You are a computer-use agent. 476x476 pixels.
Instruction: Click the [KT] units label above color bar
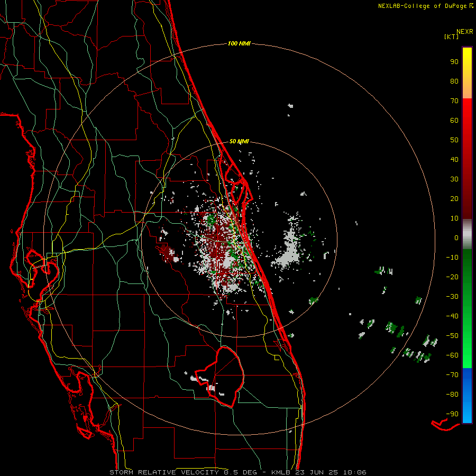(x=452, y=37)
